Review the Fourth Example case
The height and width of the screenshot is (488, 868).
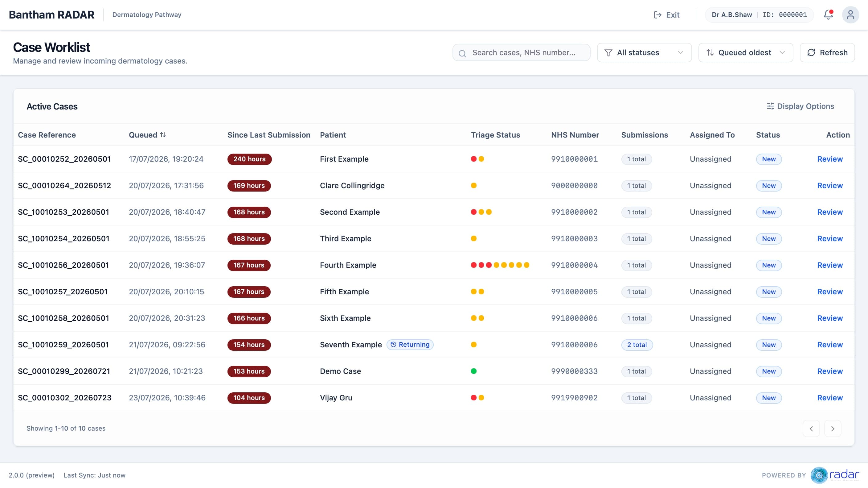click(830, 265)
